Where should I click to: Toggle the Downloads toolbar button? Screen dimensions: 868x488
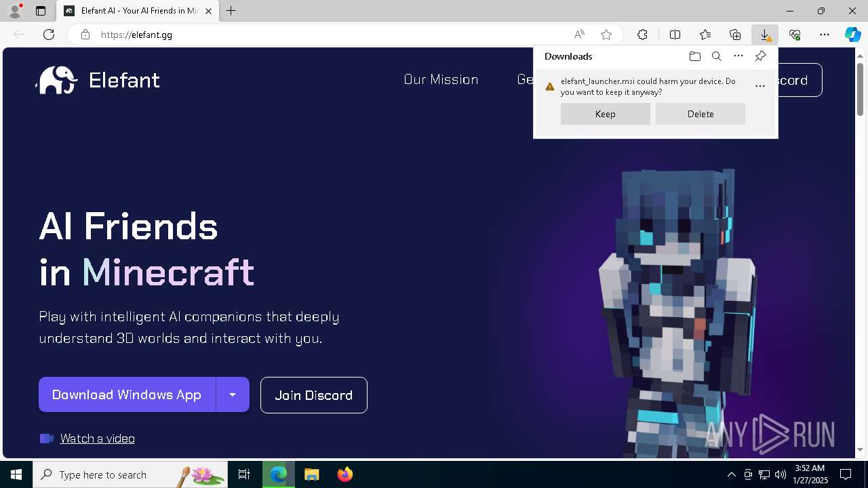click(765, 35)
